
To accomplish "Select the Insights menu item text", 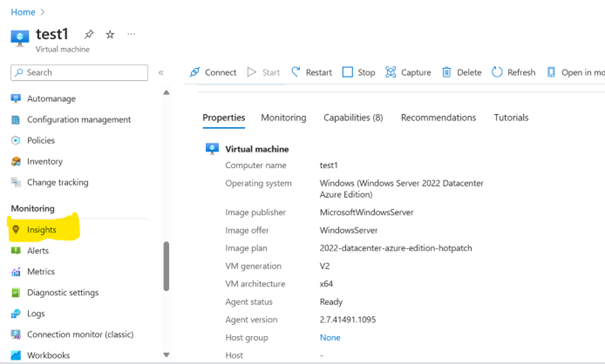I will pyautogui.click(x=42, y=230).
